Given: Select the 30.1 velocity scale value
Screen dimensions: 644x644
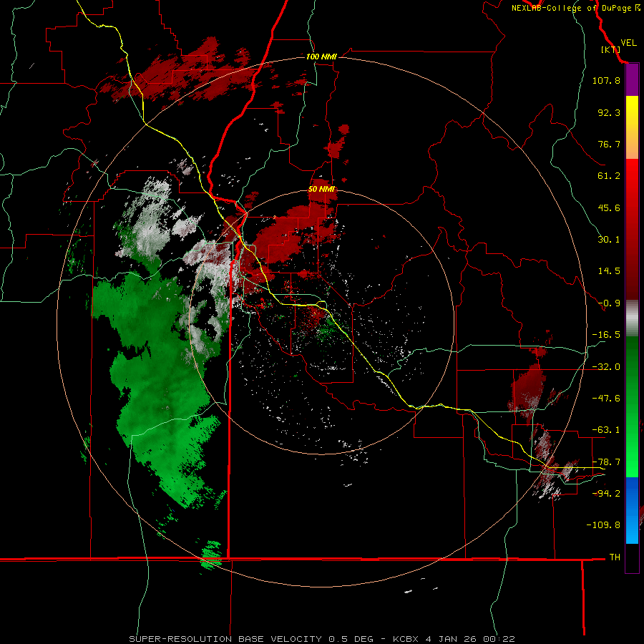Looking at the screenshot, I should pos(609,240).
